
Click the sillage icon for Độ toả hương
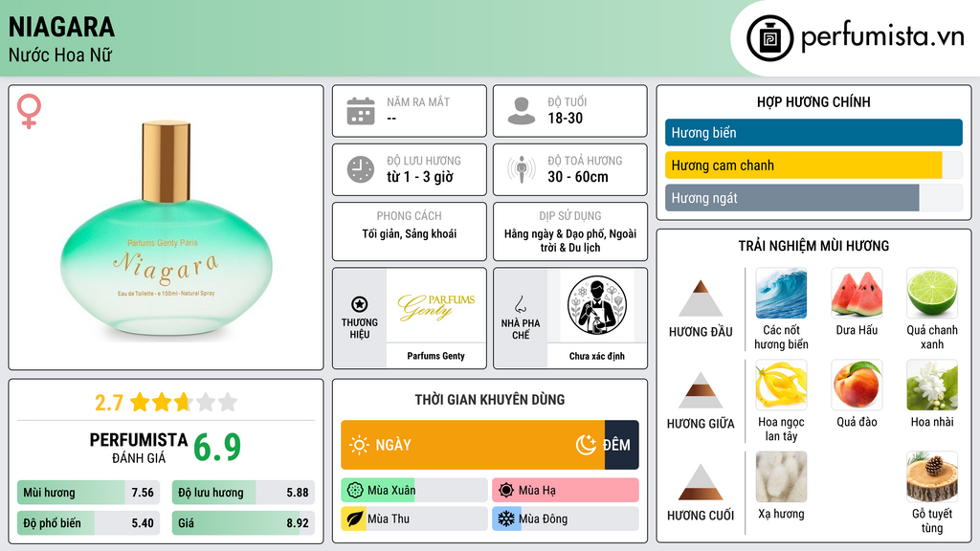tap(522, 169)
